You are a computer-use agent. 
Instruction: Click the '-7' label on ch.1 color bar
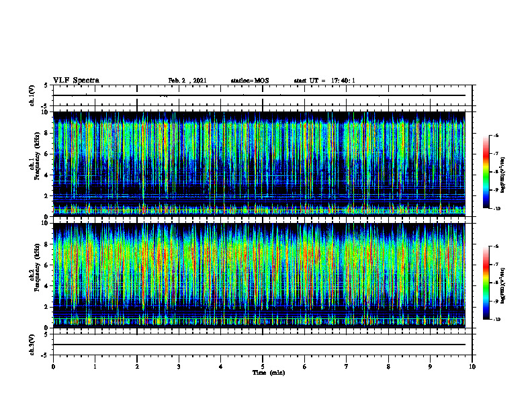(496, 154)
